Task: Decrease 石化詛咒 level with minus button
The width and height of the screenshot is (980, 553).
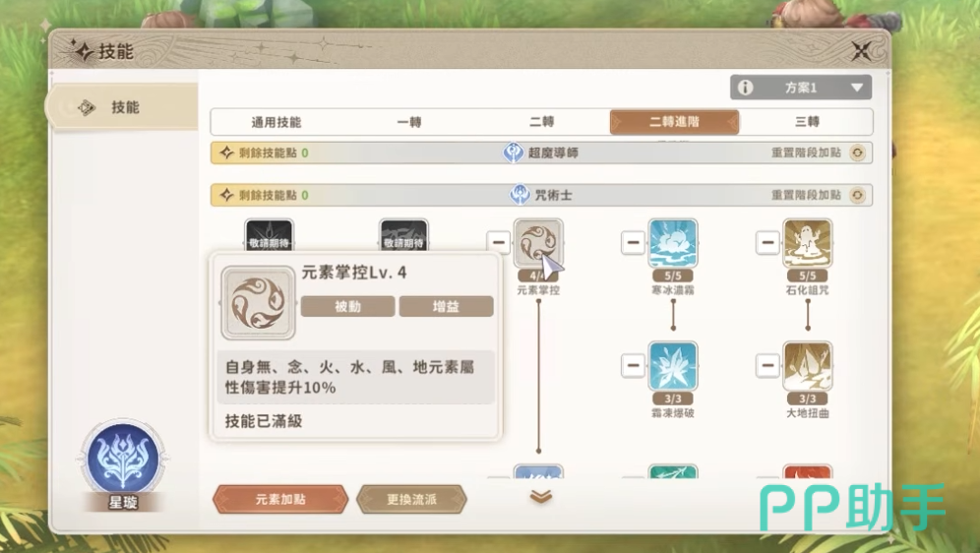Action: coord(767,242)
